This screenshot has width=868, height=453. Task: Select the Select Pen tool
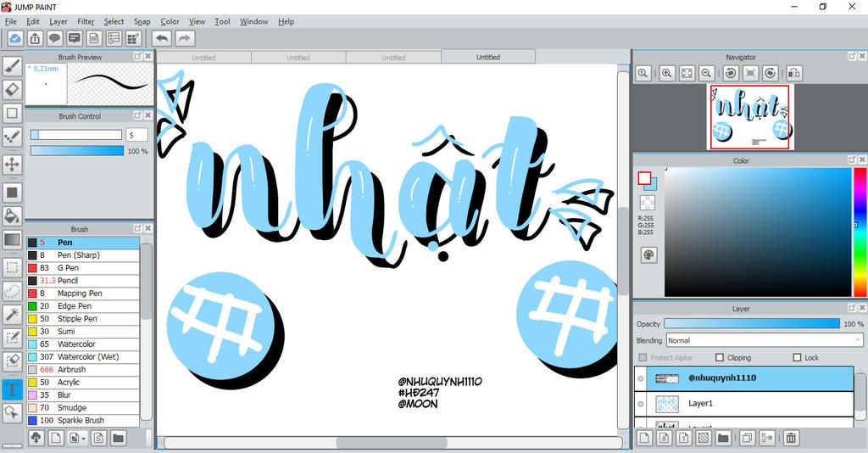[12, 338]
